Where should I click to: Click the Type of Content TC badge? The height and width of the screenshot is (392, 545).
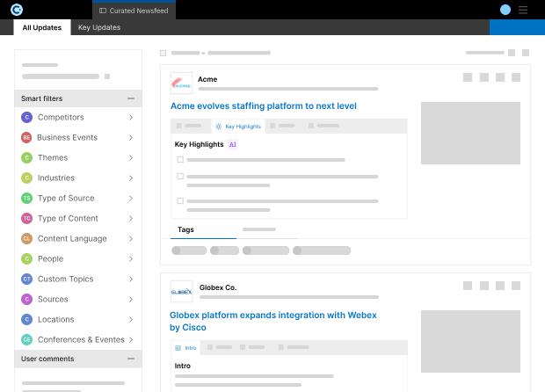(x=26, y=218)
